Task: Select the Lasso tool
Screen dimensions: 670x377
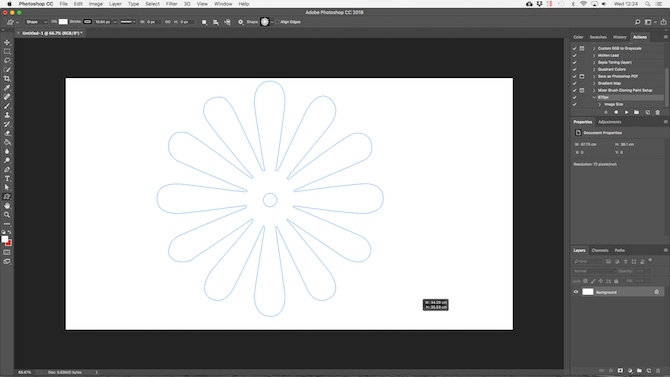Action: [7, 60]
